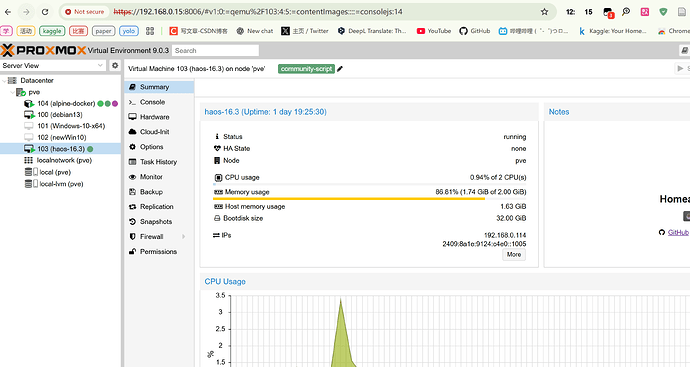Open the GitHub bookmark in bookmarks bar
Screen dimensions: 690x367
pyautogui.click(x=474, y=31)
